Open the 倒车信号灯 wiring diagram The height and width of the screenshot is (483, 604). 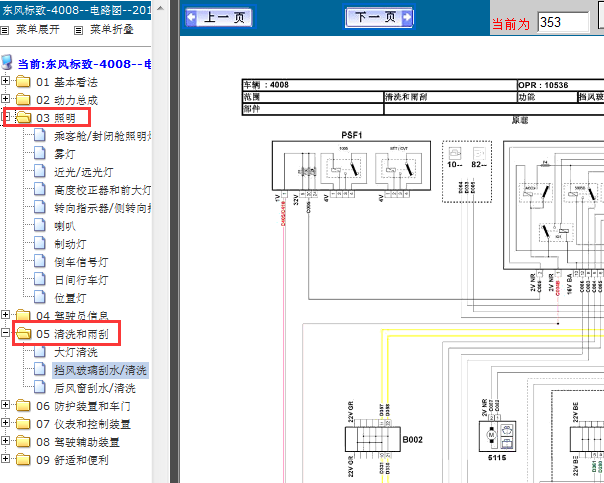tap(81, 262)
